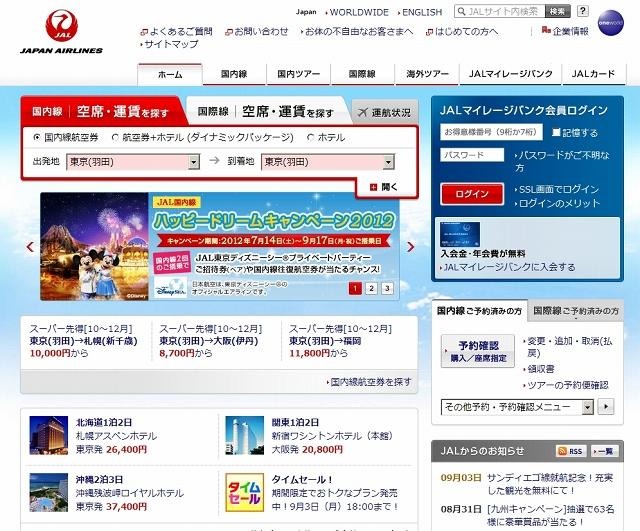The width and height of the screenshot is (640, 531).
Task: Show previous banner with left arrow
Action: 30,247
